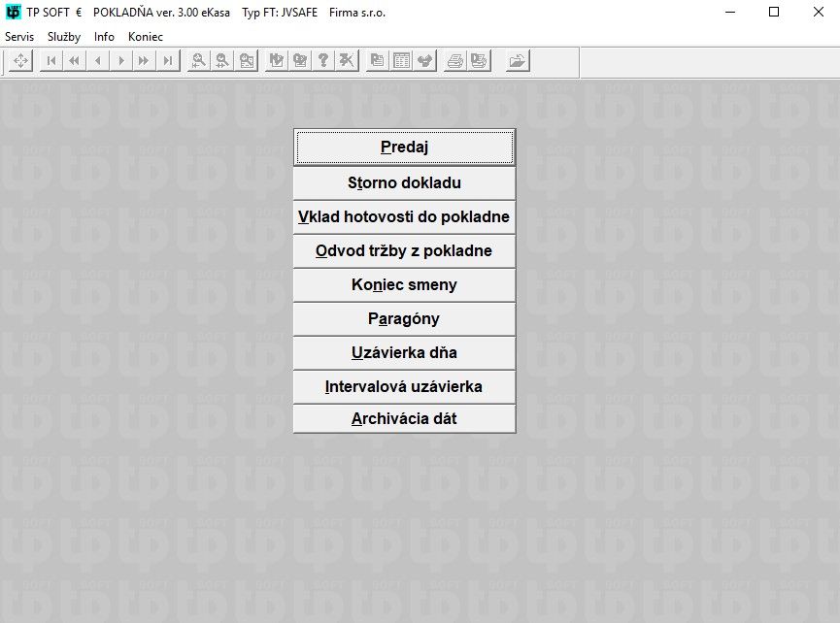The image size is (840, 623).
Task: Click the search-in-document icon after the magnifiers
Action: coord(247,60)
